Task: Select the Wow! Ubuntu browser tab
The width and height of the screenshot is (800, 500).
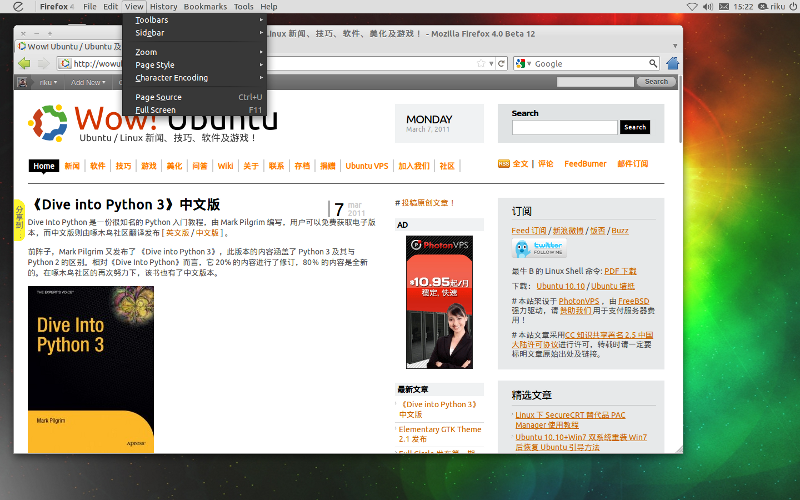Action: point(70,46)
